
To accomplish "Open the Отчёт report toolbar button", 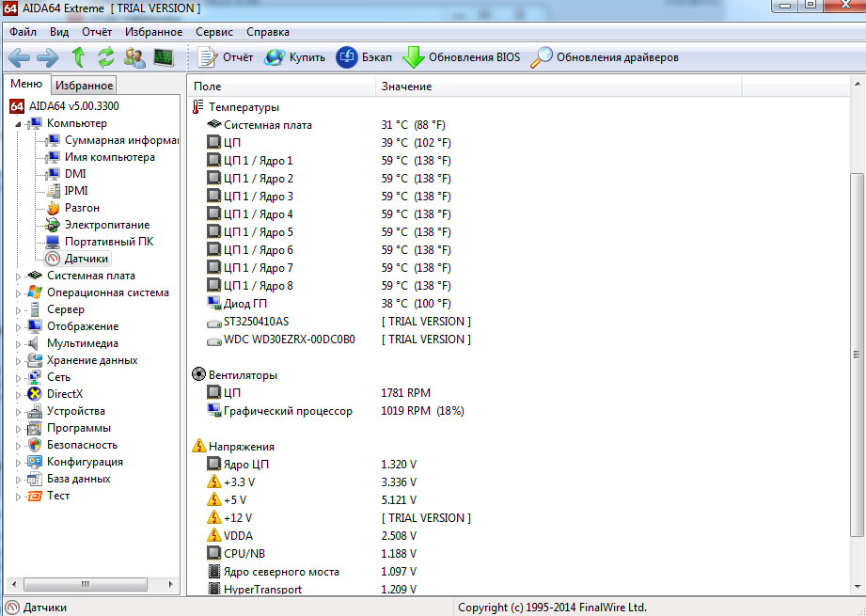I will [x=226, y=57].
